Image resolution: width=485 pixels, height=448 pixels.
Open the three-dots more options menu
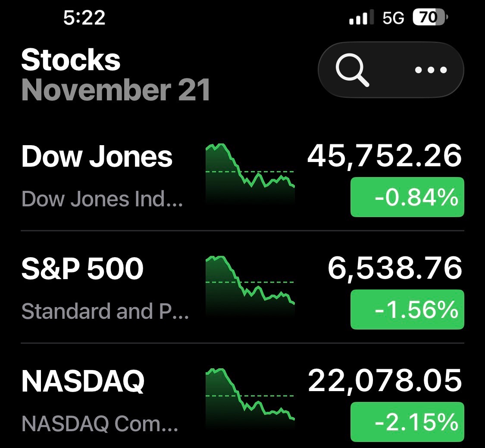pyautogui.click(x=431, y=70)
